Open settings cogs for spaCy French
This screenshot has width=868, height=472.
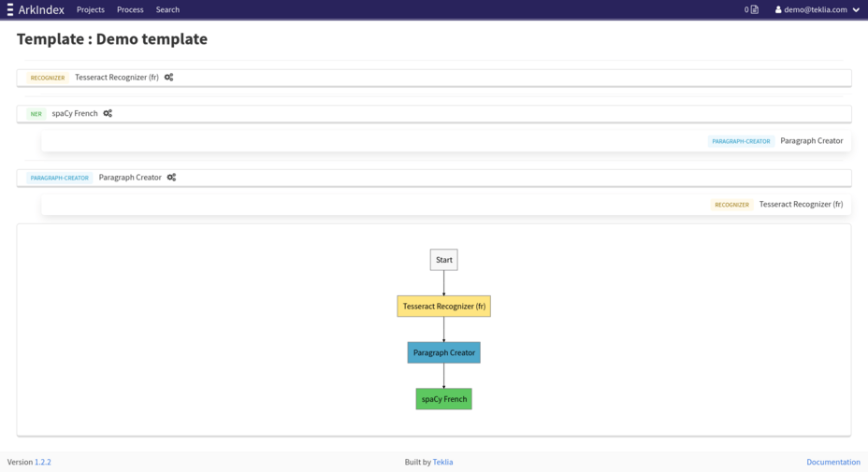tap(108, 113)
